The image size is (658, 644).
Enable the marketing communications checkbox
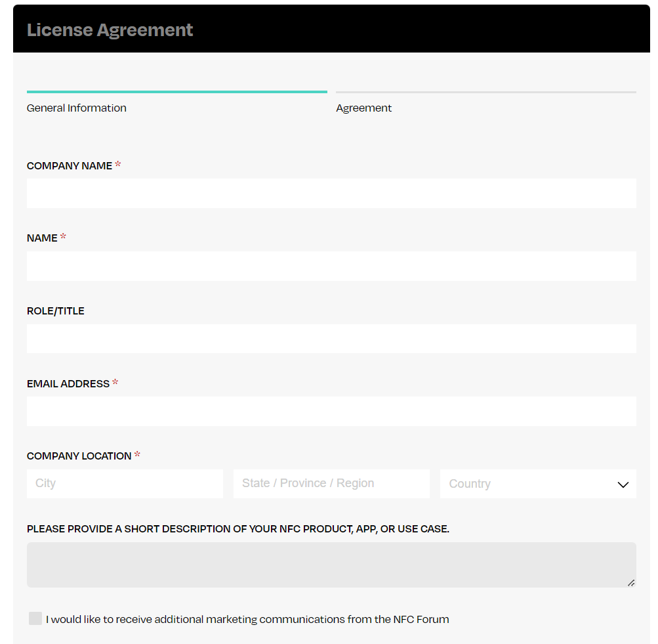(35, 618)
